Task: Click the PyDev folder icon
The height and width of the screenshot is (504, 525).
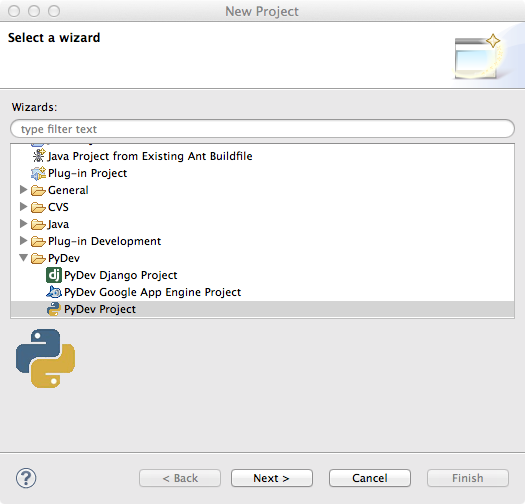Action: click(38, 259)
